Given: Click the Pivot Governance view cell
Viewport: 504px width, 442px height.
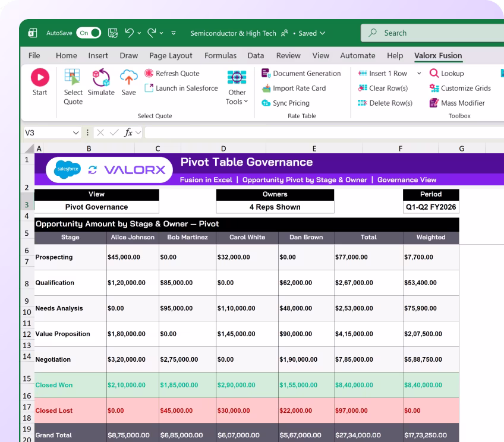Looking at the screenshot, I should click(96, 207).
